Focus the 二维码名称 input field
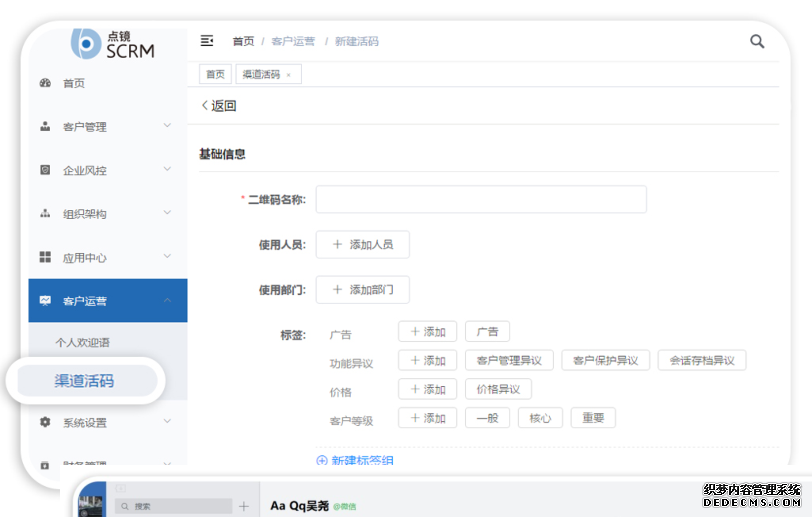 point(481,199)
